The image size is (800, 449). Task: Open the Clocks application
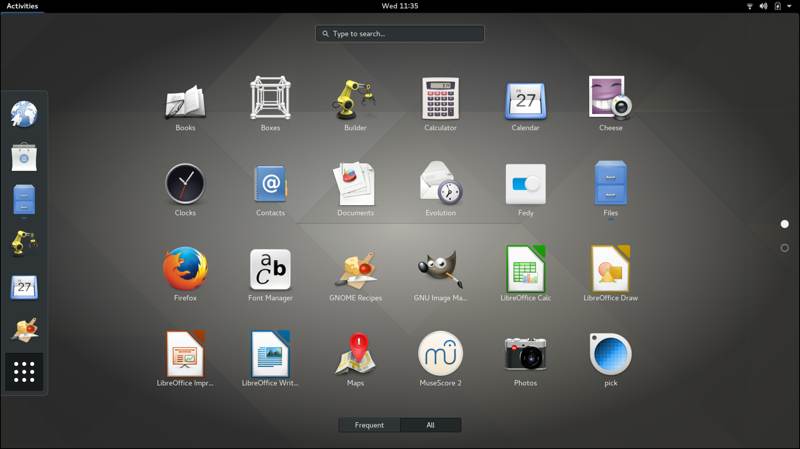pos(185,189)
